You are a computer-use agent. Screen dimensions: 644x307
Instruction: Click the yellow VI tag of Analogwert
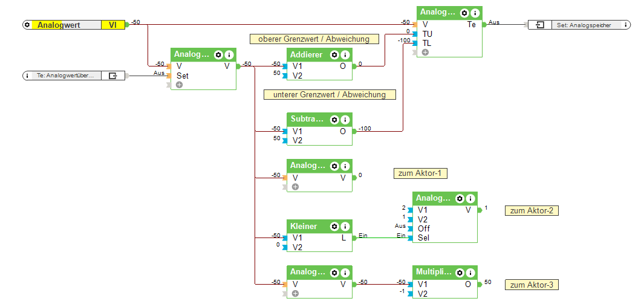pos(112,25)
